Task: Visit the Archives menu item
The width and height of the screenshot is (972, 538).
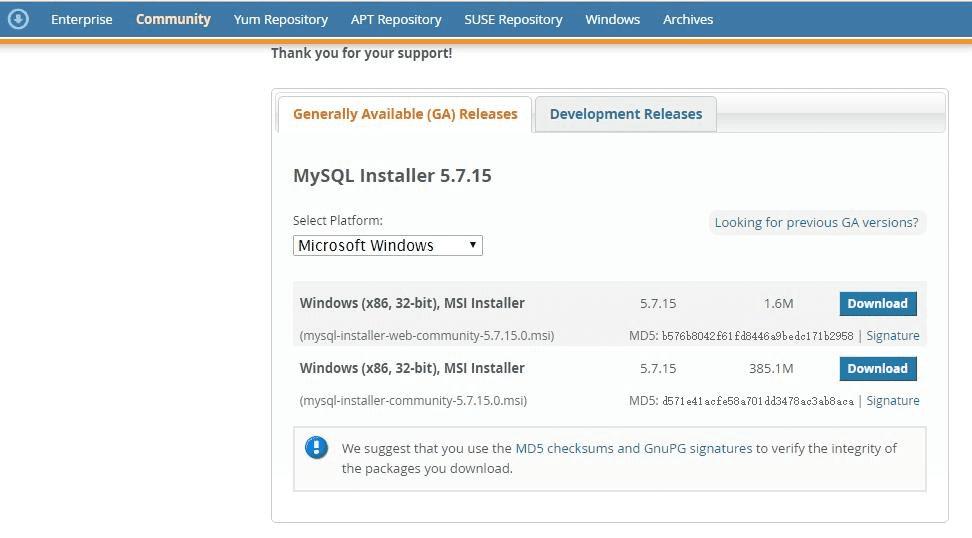Action: 688,19
